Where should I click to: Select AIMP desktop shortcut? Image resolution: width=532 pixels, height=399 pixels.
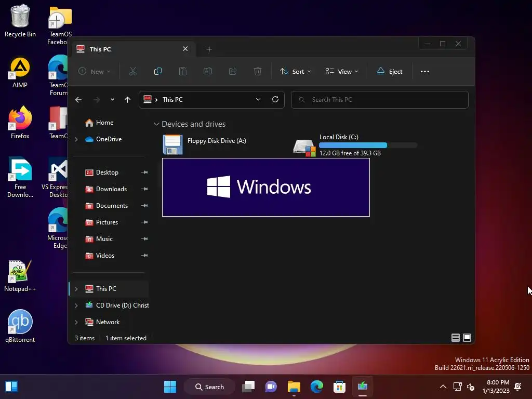(20, 72)
